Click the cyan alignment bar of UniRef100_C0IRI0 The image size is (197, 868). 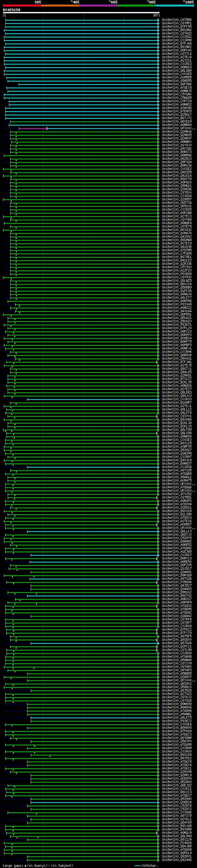[93, 399]
